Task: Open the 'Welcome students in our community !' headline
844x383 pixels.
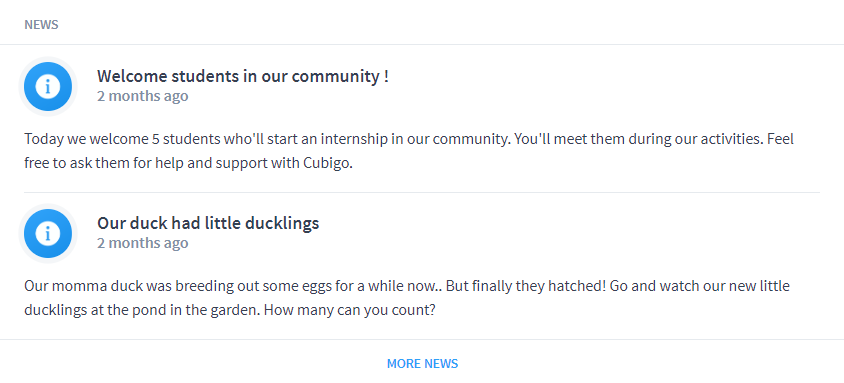Action: (x=243, y=76)
